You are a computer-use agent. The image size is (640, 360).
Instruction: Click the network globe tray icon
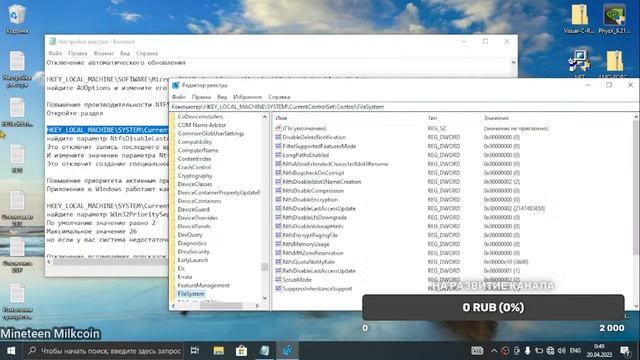tap(550, 351)
